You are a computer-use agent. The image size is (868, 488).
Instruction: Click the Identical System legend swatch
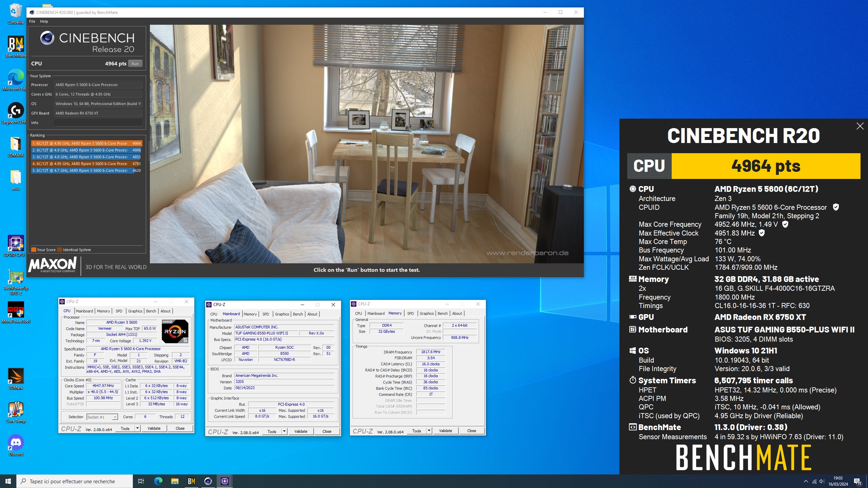pyautogui.click(x=59, y=250)
